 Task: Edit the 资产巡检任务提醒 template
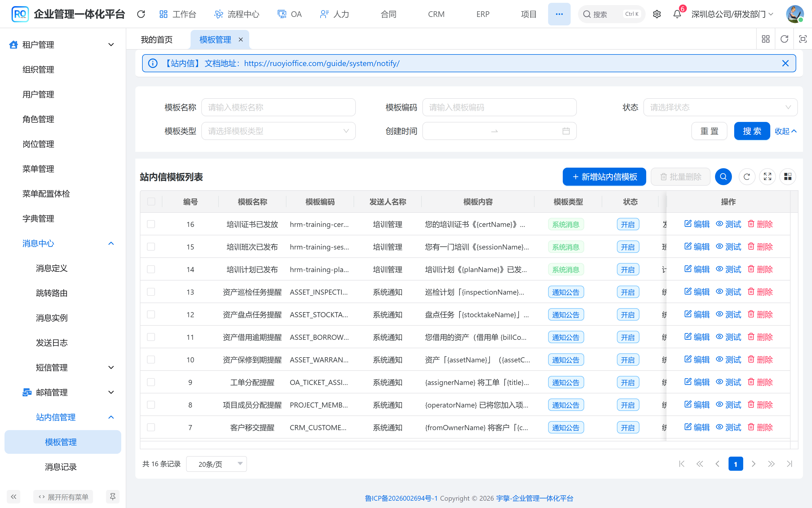697,292
